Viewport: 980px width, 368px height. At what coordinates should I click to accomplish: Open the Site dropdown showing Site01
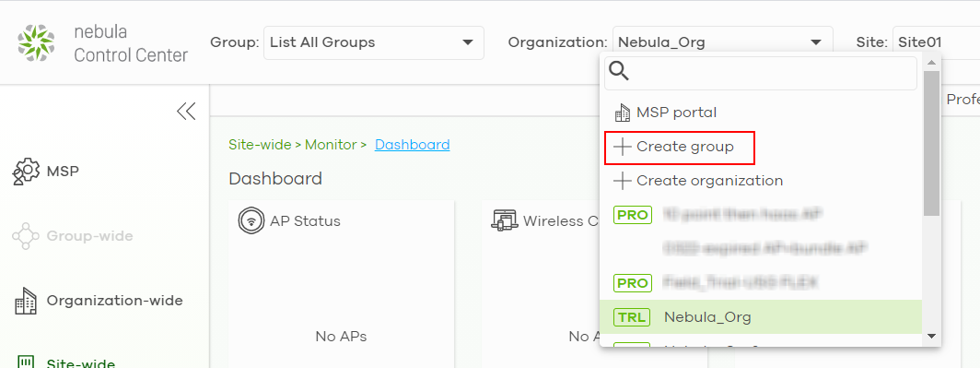pos(936,42)
